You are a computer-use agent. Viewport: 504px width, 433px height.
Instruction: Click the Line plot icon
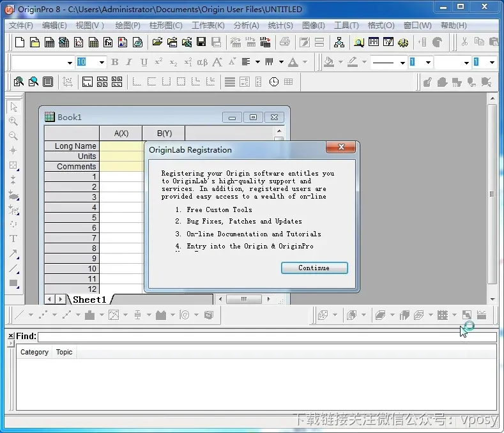(19, 315)
